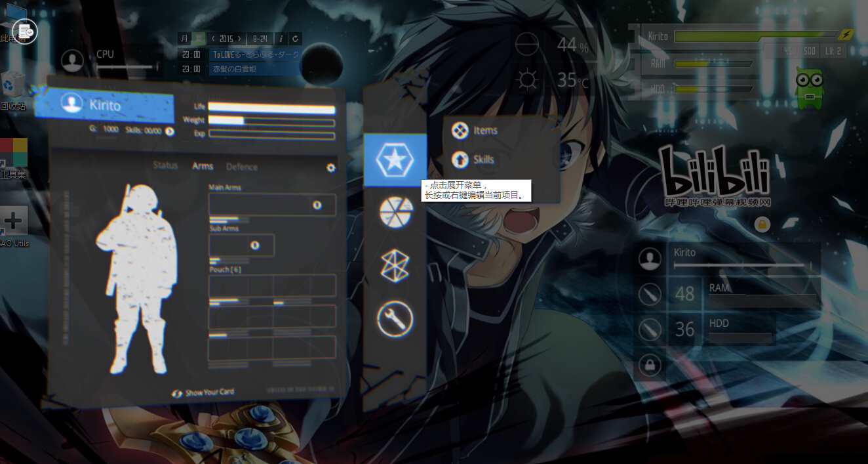Image resolution: width=868 pixels, height=464 pixels.
Task: Click the Kirito avatar in the blue header
Action: pos(71,103)
